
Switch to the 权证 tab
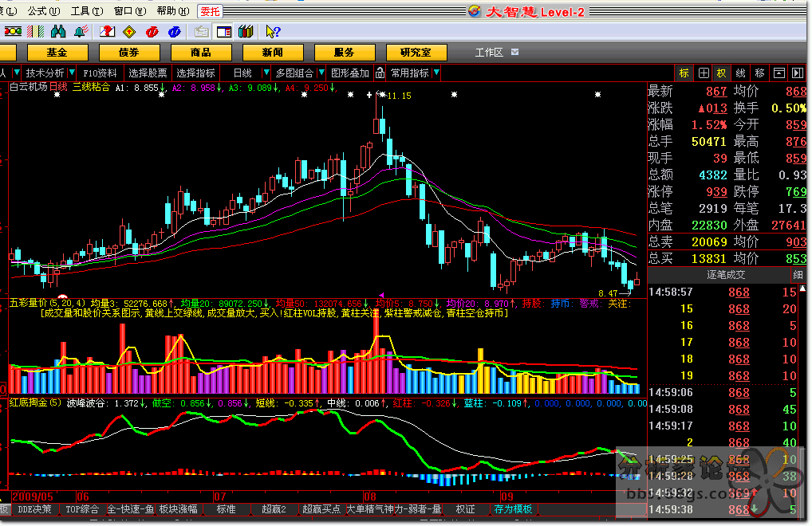[x=465, y=509]
